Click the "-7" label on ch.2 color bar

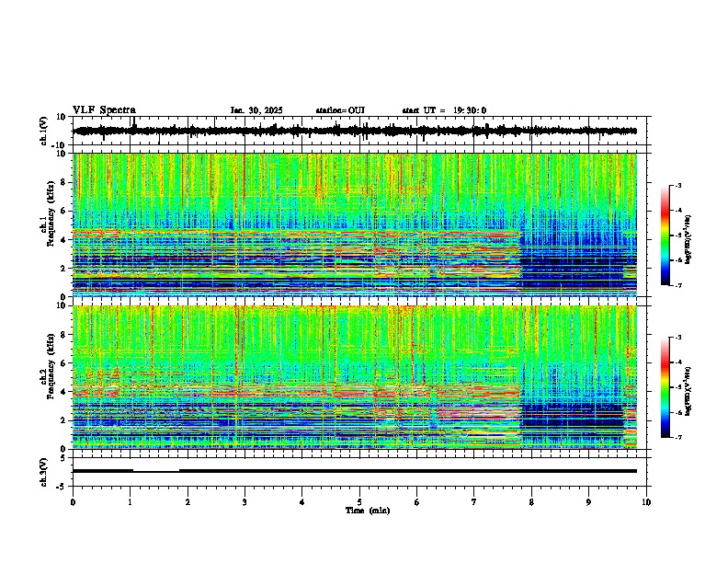pos(677,437)
